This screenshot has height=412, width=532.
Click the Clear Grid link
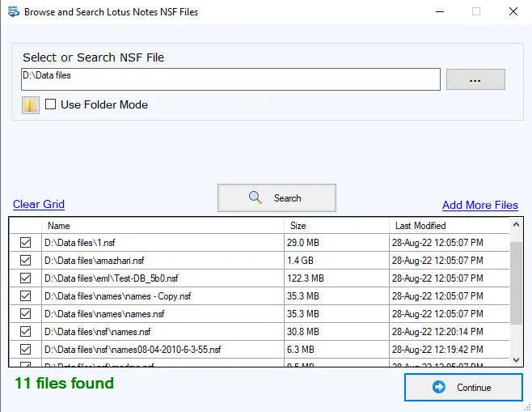click(x=39, y=204)
